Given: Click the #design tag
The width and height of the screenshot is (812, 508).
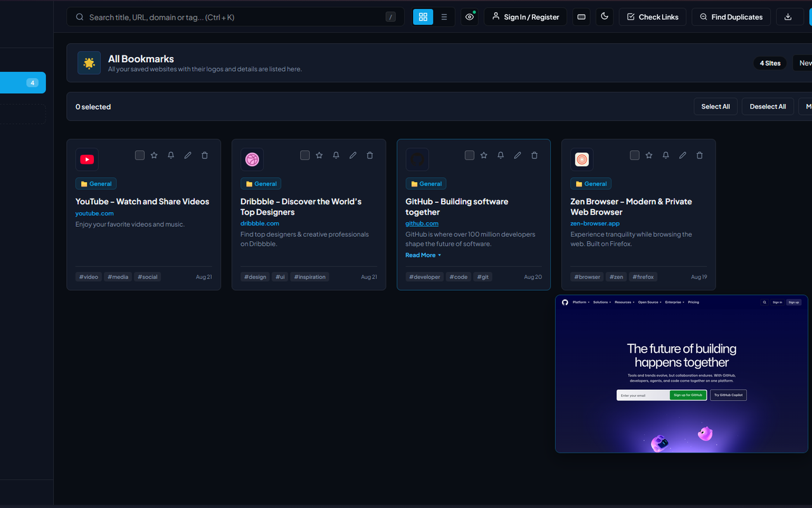Looking at the screenshot, I should [x=255, y=277].
